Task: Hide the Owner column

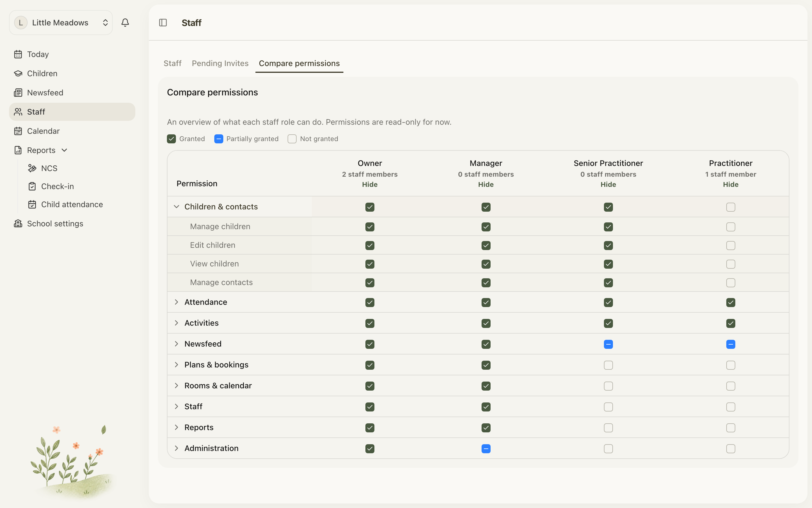Action: 370,185
